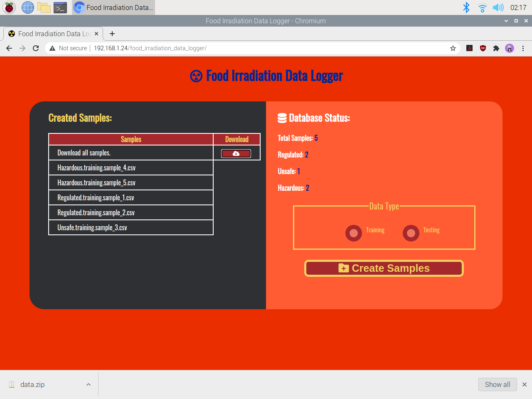Click the database icon next to Database Status
This screenshot has height=399, width=532.
coord(281,118)
